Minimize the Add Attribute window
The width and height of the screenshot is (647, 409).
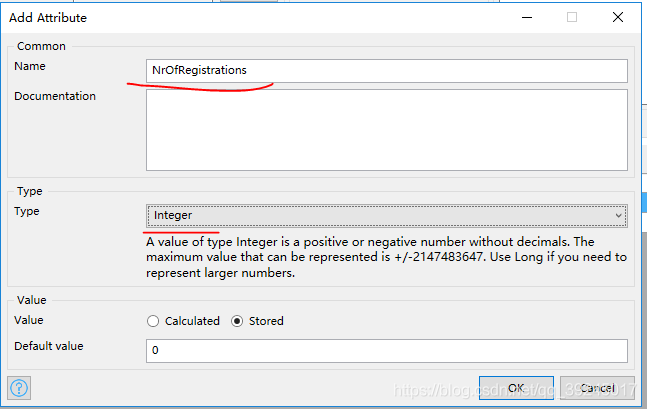(525, 17)
